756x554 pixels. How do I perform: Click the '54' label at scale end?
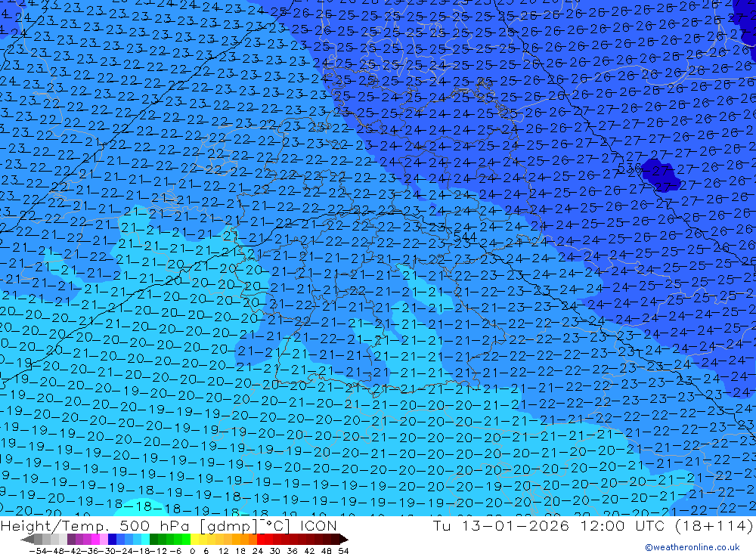343,551
